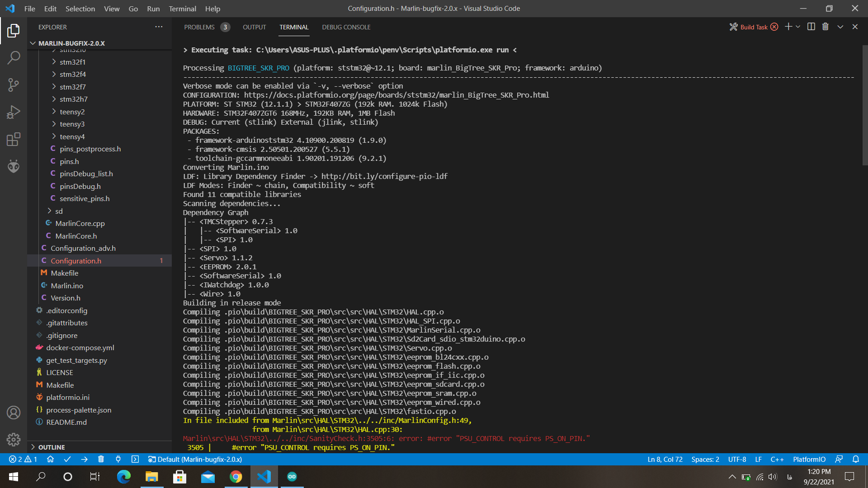This screenshot has width=868, height=488.
Task: Open the Run and Debug view
Action: tap(14, 112)
